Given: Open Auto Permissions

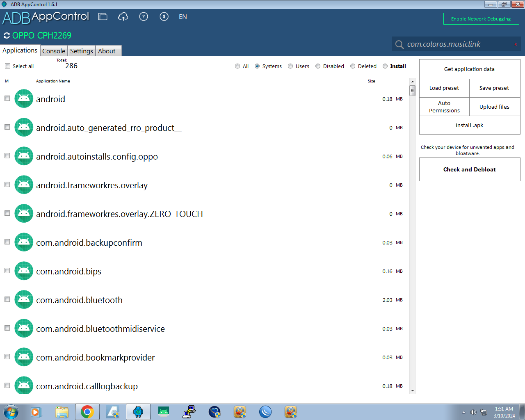Looking at the screenshot, I should click(x=444, y=107).
